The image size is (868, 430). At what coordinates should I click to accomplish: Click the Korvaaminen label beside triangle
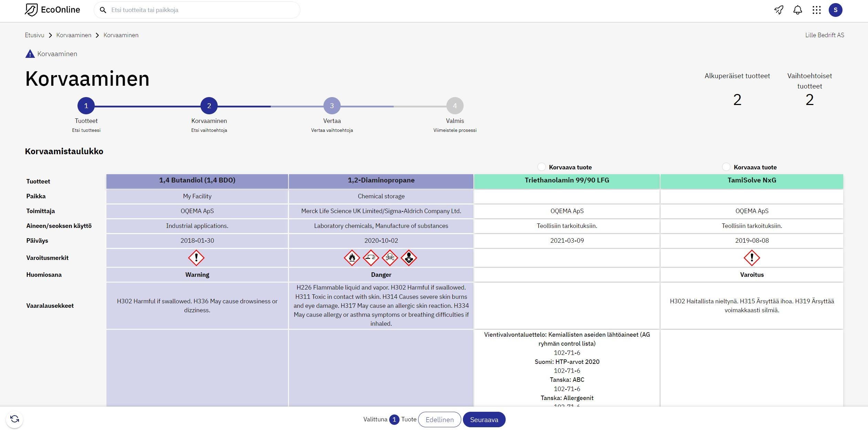coord(57,54)
